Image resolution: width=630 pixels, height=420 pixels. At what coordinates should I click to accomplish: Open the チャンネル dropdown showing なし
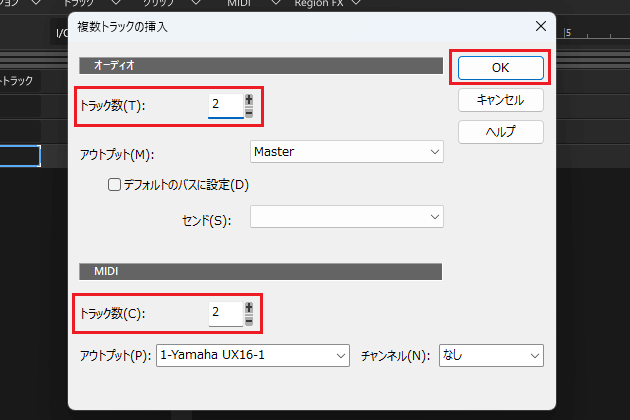click(490, 355)
